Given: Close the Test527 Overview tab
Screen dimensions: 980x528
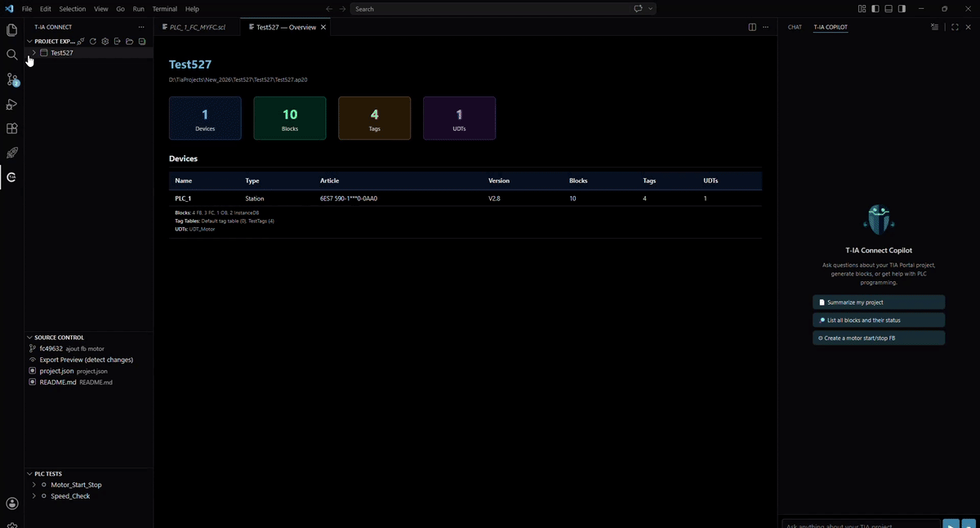Looking at the screenshot, I should [323, 27].
